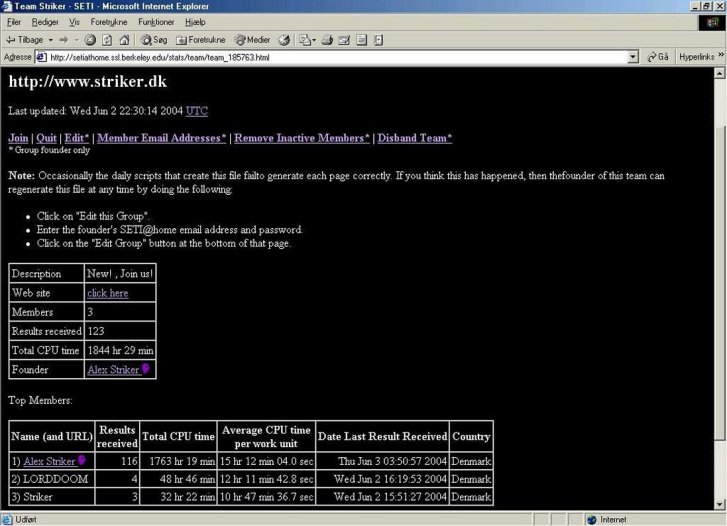
Task: Open the Filer menu
Action: (x=14, y=22)
